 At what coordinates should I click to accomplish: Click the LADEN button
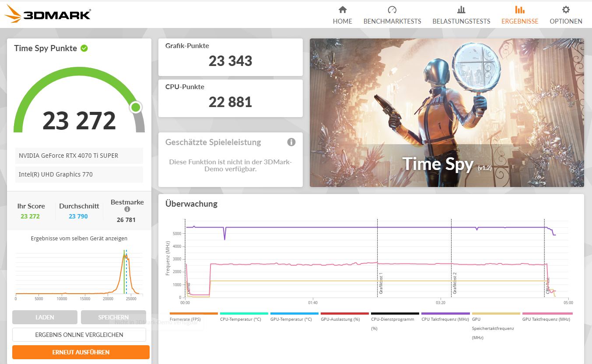(45, 317)
